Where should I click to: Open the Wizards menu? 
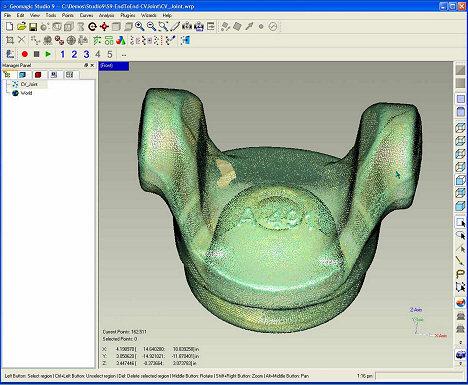[x=149, y=15]
